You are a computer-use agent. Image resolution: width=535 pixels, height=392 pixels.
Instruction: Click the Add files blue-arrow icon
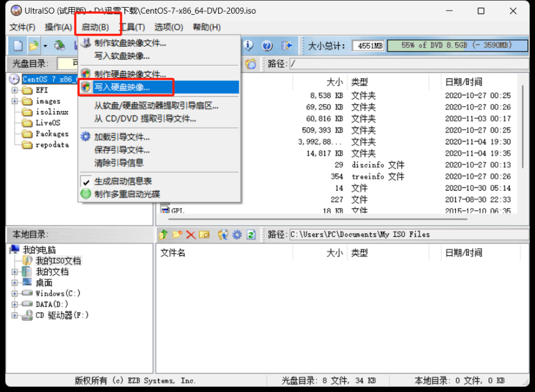[x=223, y=235]
